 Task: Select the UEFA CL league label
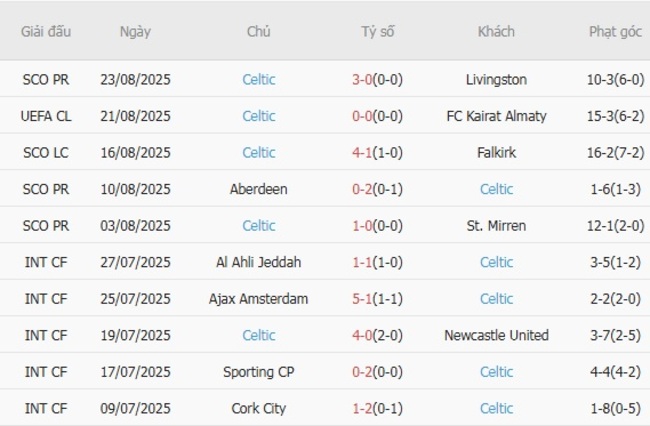[46, 116]
